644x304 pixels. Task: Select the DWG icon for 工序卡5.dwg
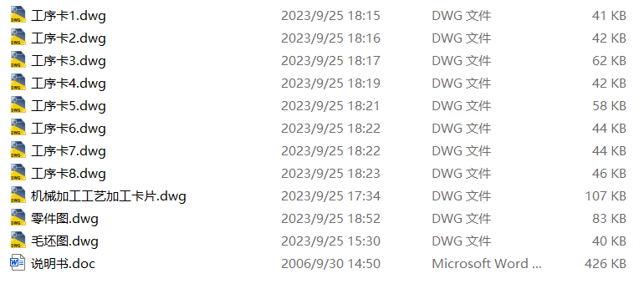(18, 106)
